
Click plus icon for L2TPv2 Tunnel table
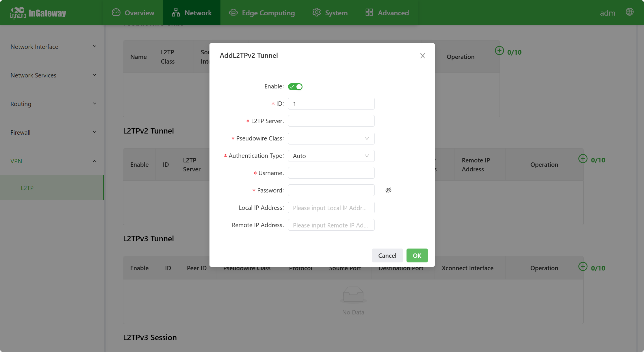point(583,159)
